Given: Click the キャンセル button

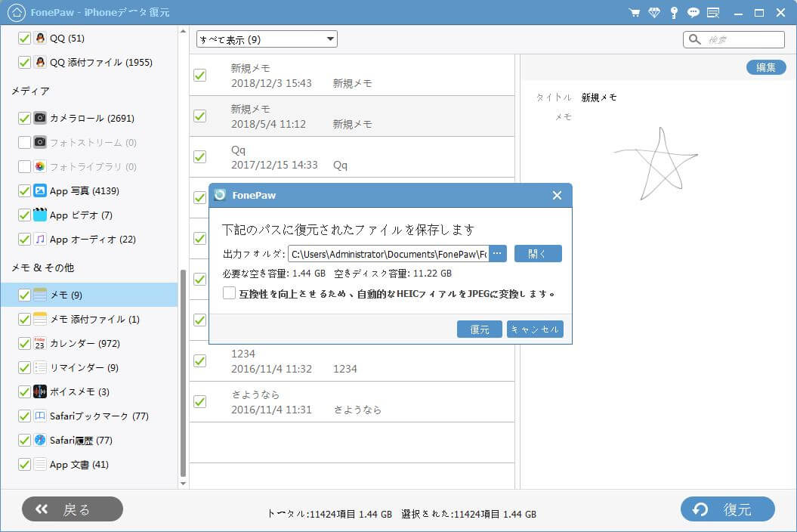Looking at the screenshot, I should [x=535, y=329].
